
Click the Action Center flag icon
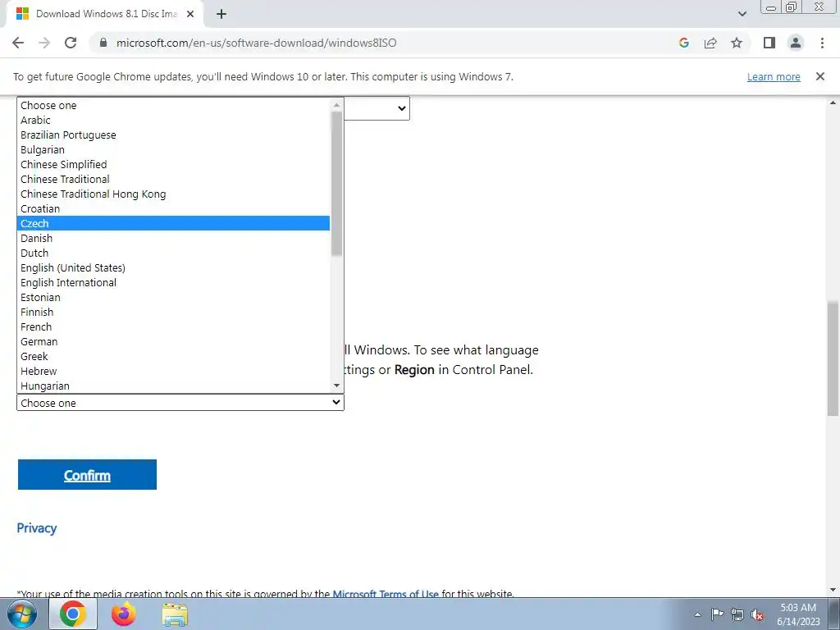click(x=717, y=614)
